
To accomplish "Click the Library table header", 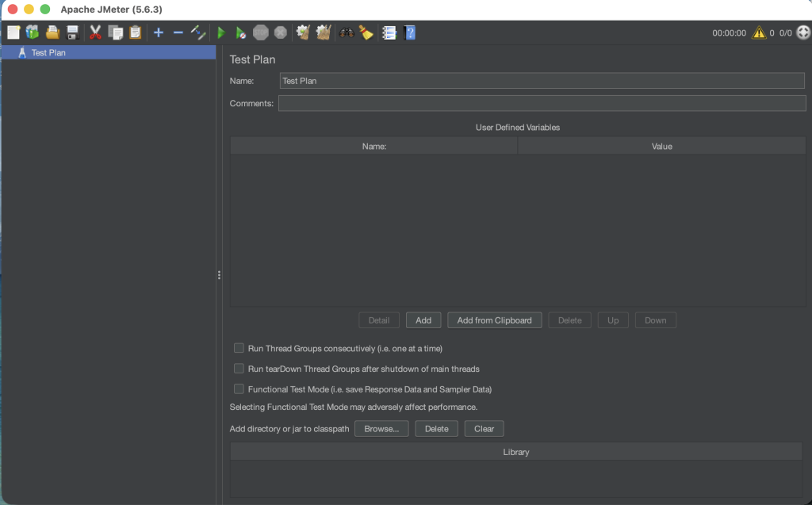I will pos(516,452).
